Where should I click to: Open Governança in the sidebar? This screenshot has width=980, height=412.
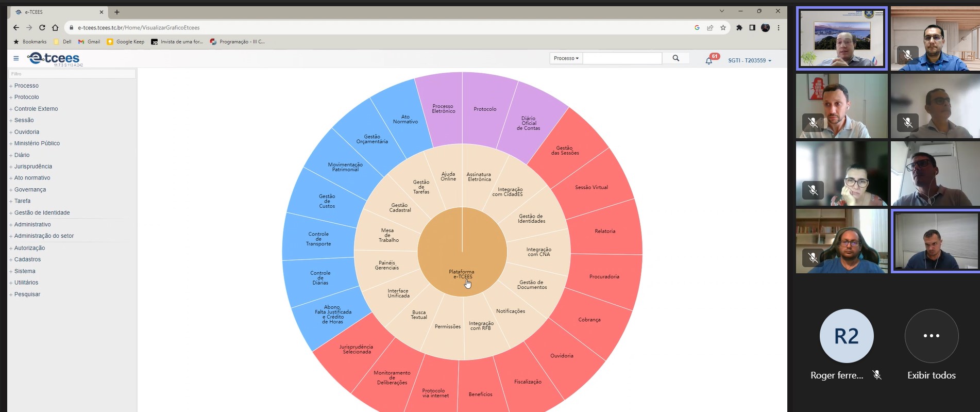pyautogui.click(x=30, y=190)
